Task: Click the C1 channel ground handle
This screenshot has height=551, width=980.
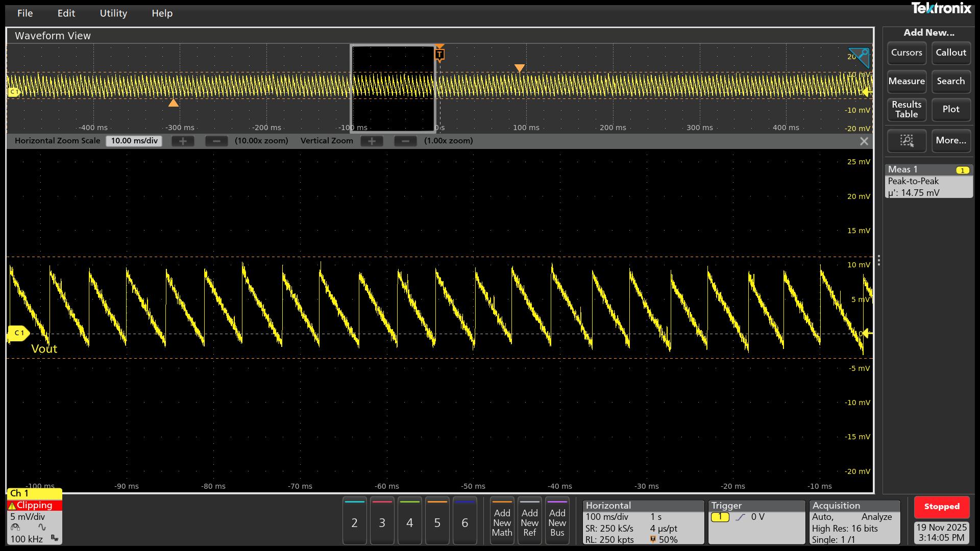Action: click(18, 333)
